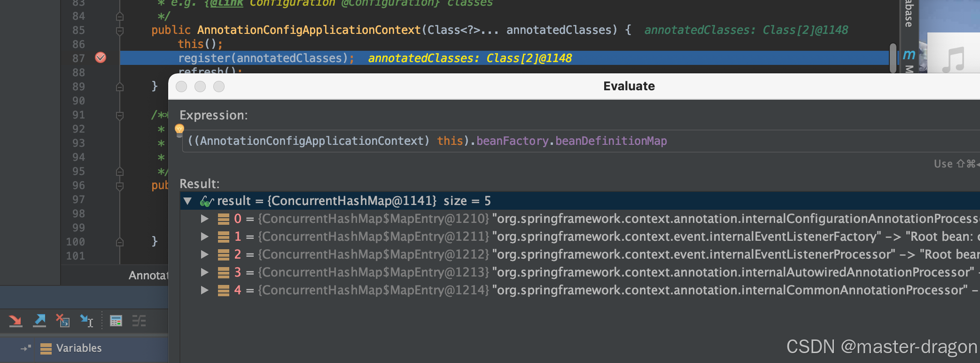Close the Evaluate dialog
The width and height of the screenshot is (980, 363).
point(181,87)
